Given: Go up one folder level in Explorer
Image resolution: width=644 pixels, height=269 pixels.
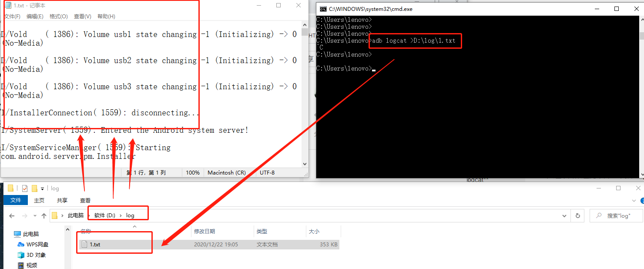Looking at the screenshot, I should (44, 215).
